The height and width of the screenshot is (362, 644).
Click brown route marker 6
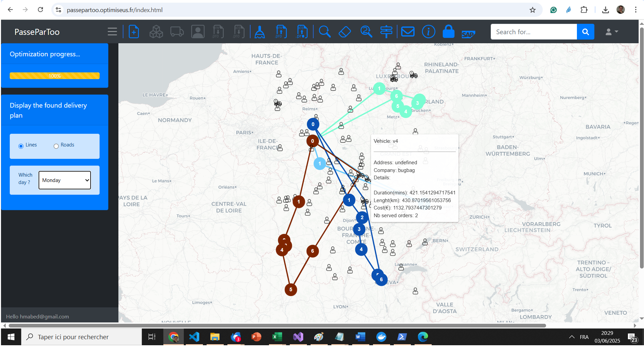pyautogui.click(x=313, y=251)
